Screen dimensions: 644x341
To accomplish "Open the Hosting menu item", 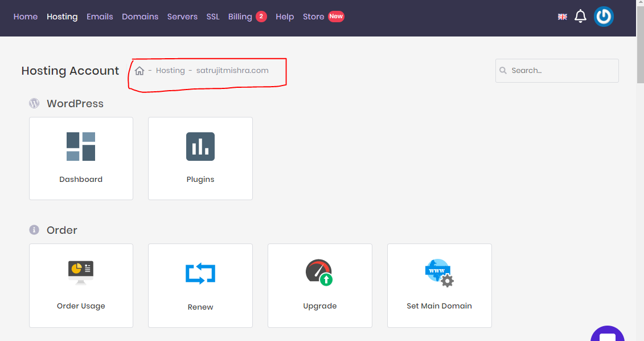I will [62, 17].
